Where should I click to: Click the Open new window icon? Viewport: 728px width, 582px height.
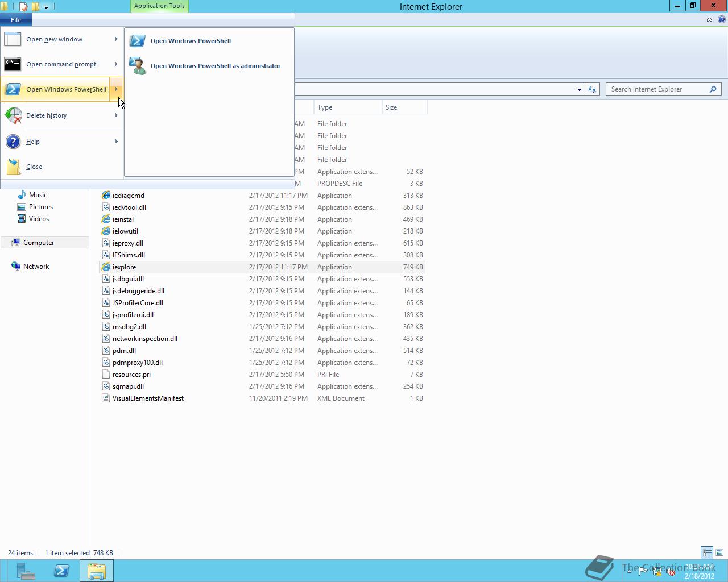[x=13, y=39]
